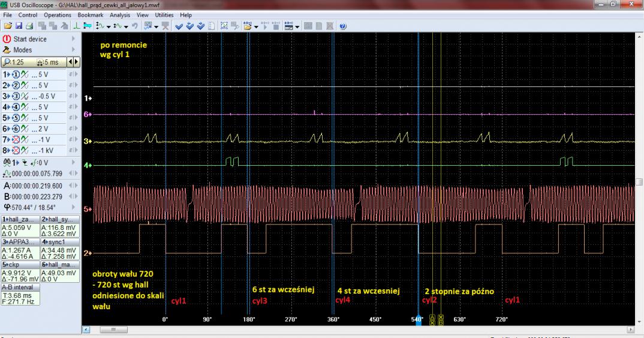
Task: Click the first blue checkmark toolbar icon
Action: [180, 26]
